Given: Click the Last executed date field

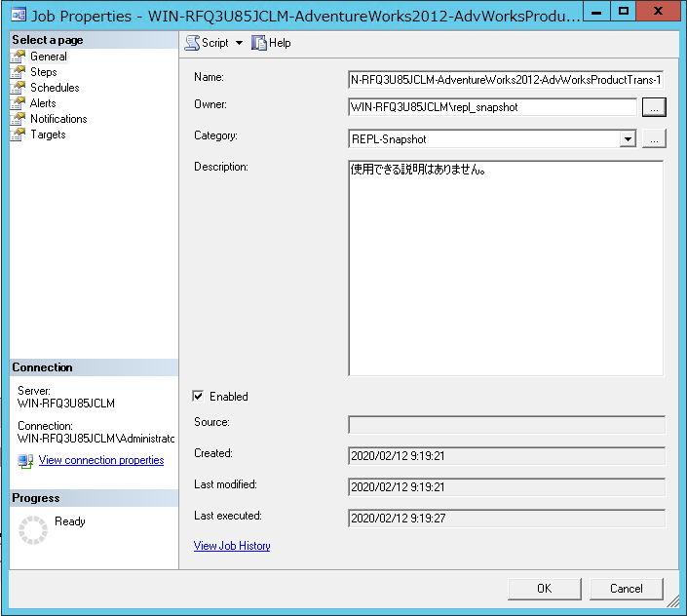Looking at the screenshot, I should pyautogui.click(x=507, y=519).
